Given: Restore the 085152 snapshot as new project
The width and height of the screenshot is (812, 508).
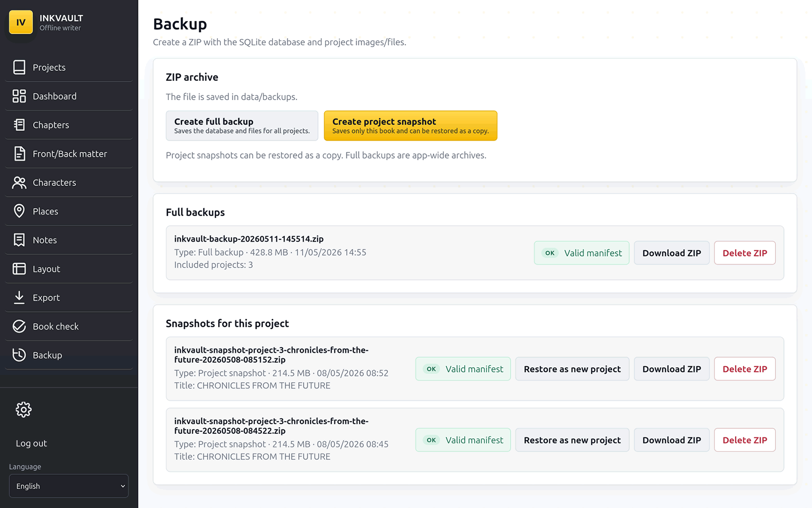Looking at the screenshot, I should tap(572, 369).
